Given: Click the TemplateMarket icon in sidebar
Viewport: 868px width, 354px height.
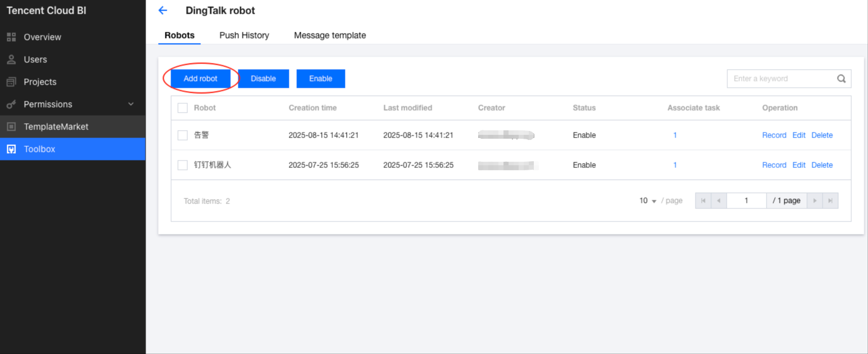Looking at the screenshot, I should [x=12, y=126].
